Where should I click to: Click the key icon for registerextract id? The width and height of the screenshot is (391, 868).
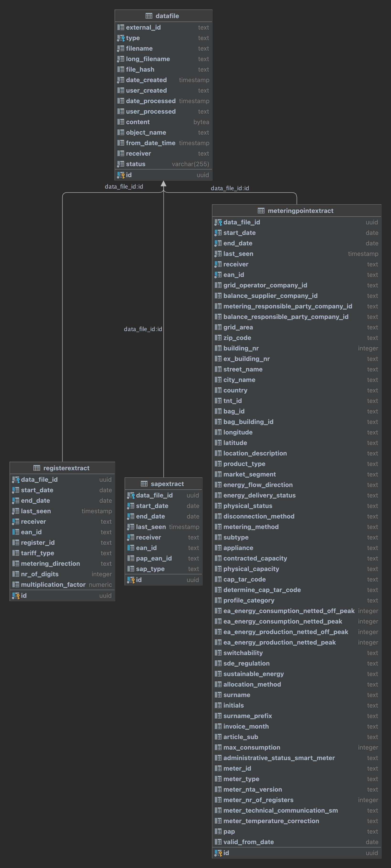[16, 596]
